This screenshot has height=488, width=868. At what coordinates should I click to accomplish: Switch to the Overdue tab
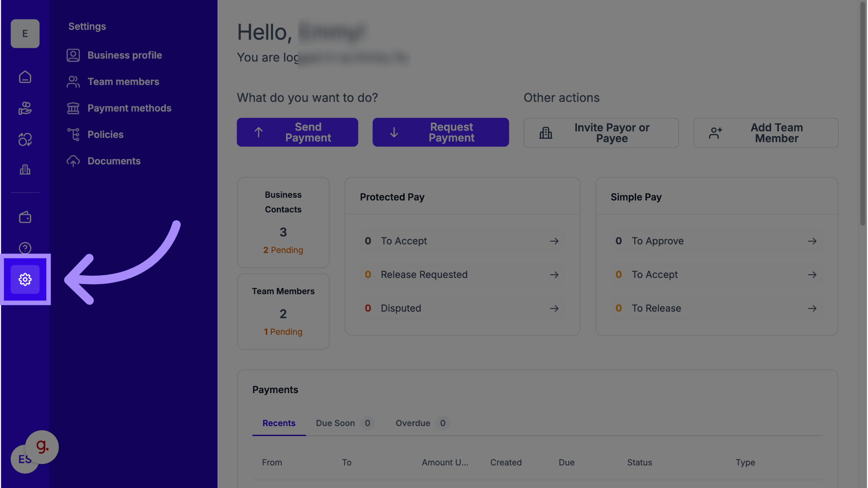click(413, 423)
